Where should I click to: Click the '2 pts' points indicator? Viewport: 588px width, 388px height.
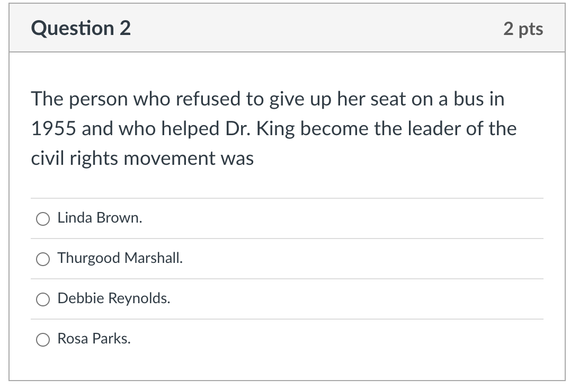click(523, 29)
